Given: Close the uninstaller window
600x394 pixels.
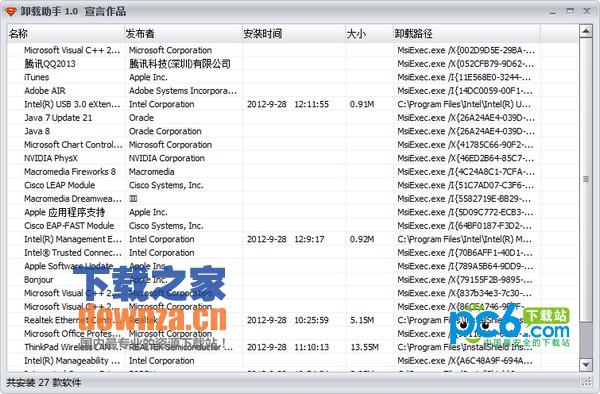Looking at the screenshot, I should coord(587,11).
